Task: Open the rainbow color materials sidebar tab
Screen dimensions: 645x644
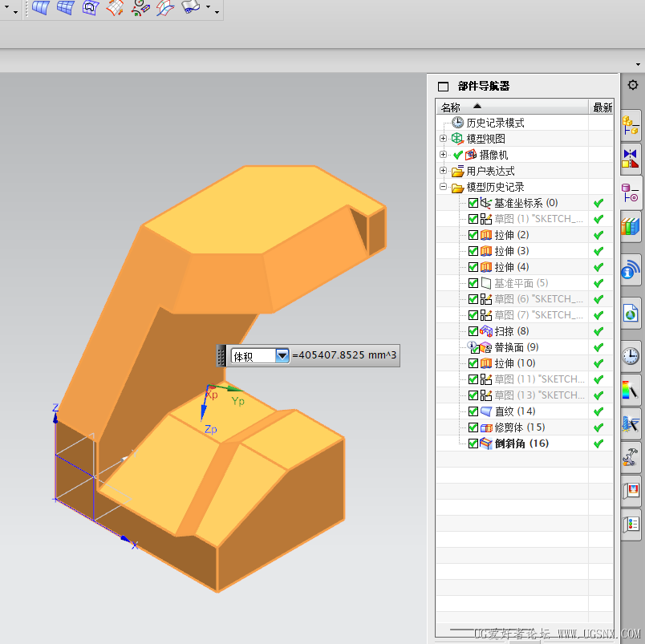Action: click(631, 390)
